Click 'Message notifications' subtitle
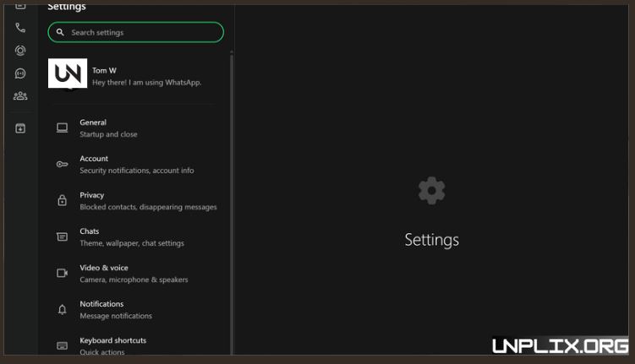The width and height of the screenshot is (635, 364). pos(116,316)
